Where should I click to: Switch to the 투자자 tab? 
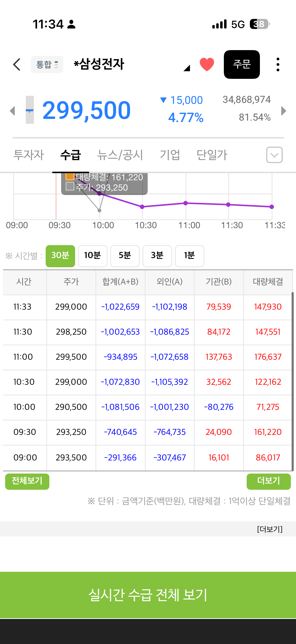[28, 155]
